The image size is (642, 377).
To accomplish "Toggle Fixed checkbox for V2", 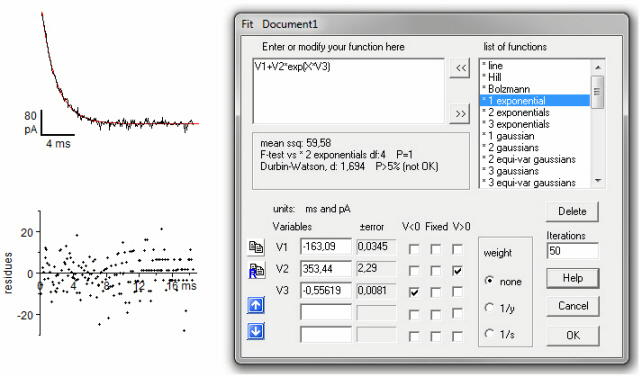I will (436, 271).
